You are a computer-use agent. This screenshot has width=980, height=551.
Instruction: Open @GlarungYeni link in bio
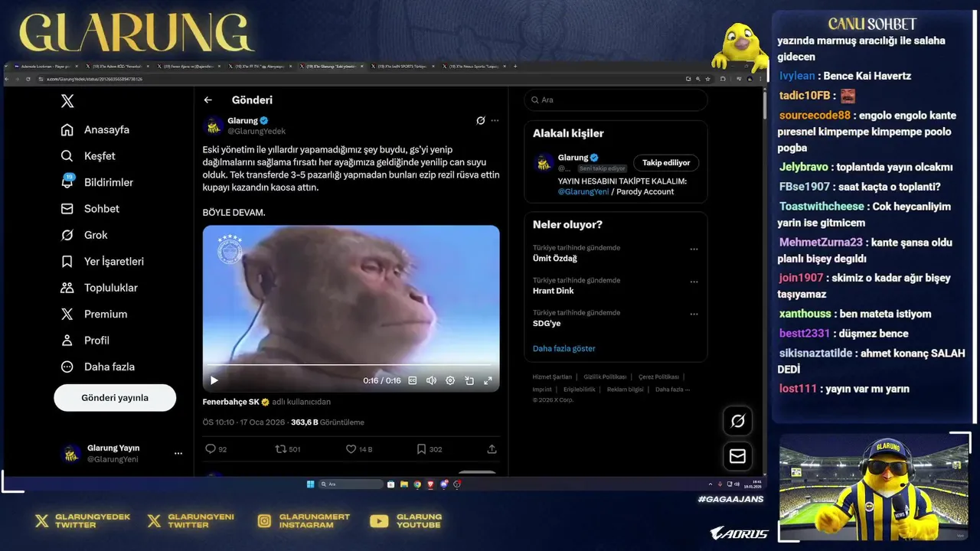583,192
